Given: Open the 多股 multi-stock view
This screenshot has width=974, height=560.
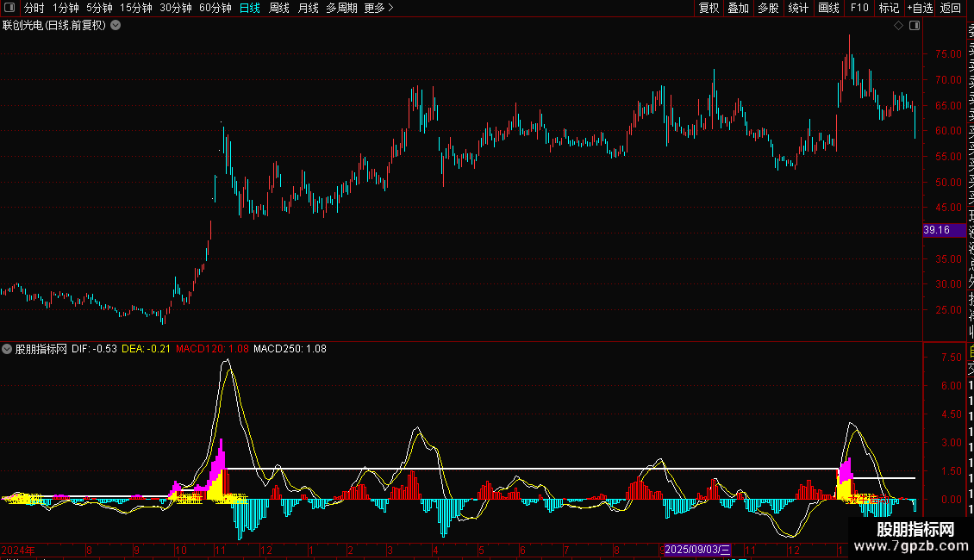Looking at the screenshot, I should click(768, 8).
